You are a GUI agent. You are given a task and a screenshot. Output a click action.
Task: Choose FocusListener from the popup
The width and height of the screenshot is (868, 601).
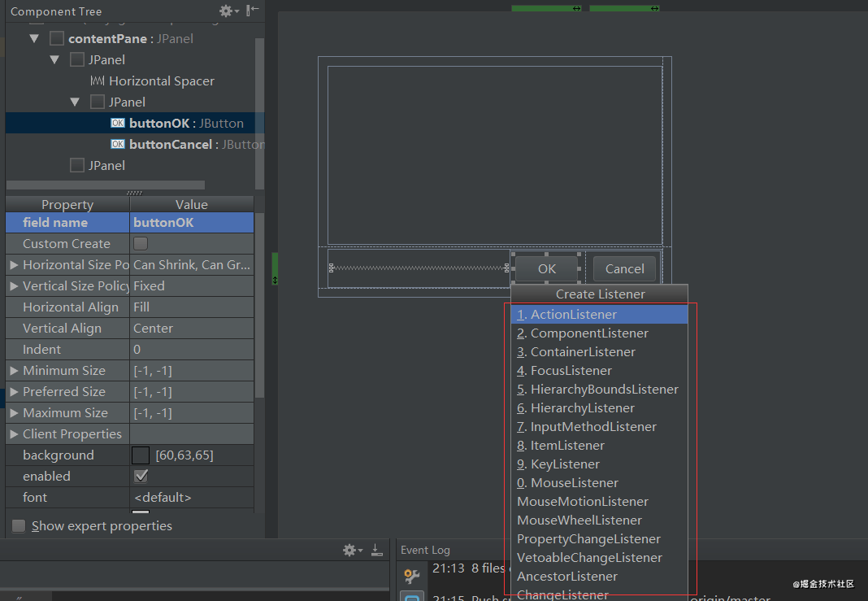[599, 371]
